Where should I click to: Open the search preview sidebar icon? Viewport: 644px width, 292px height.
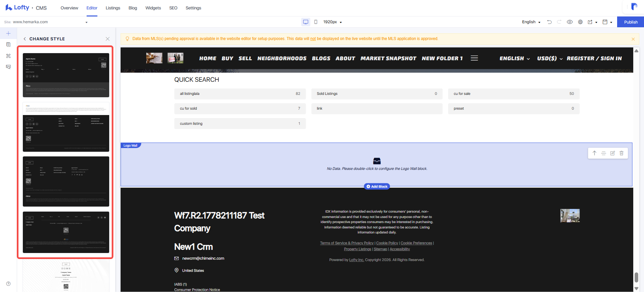(8, 67)
